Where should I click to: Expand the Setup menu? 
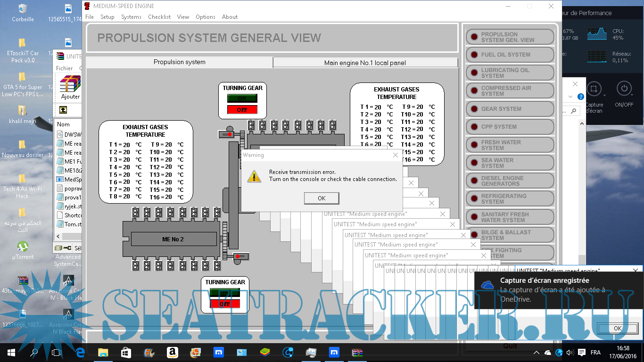(x=107, y=17)
